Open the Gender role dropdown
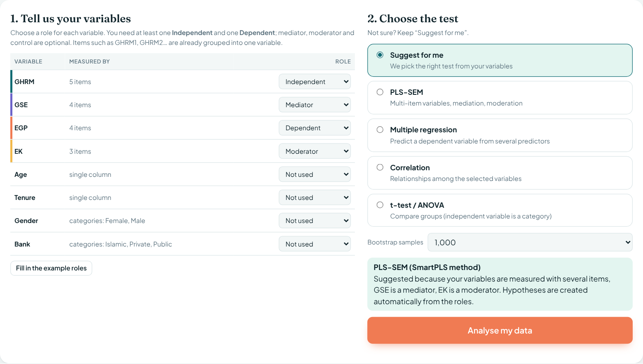The width and height of the screenshot is (643, 364). tap(315, 221)
